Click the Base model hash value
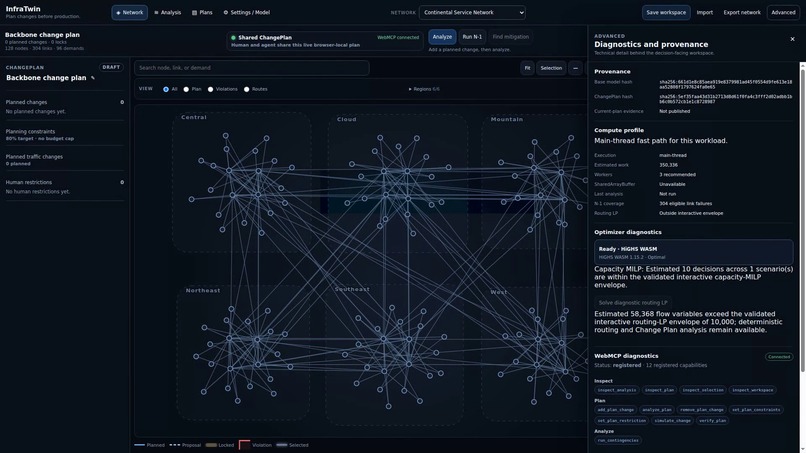806x453 pixels. pyautogui.click(x=725, y=84)
